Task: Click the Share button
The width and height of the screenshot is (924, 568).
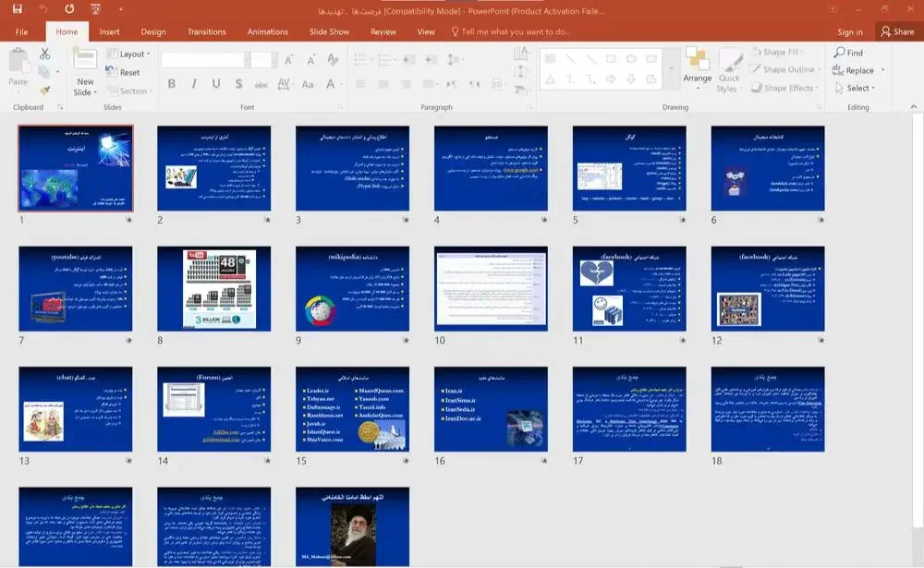Action: [x=896, y=31]
